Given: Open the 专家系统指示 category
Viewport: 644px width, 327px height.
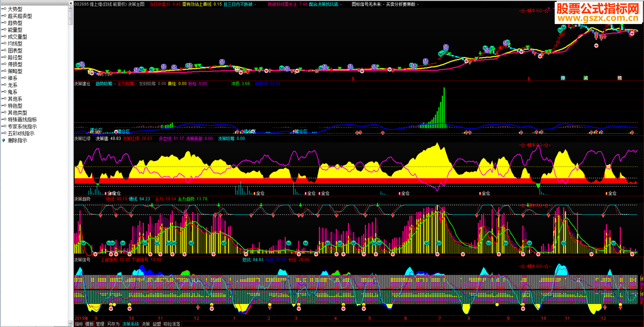Looking at the screenshot, I should [22, 126].
